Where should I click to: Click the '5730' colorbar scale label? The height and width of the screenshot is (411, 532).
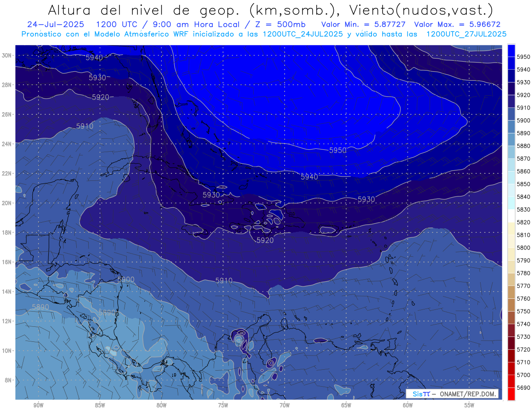tap(523, 337)
